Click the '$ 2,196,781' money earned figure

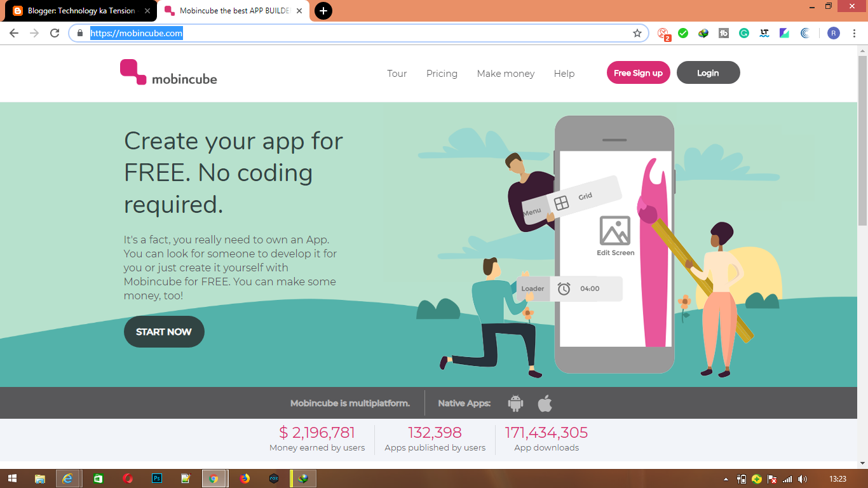(317, 433)
